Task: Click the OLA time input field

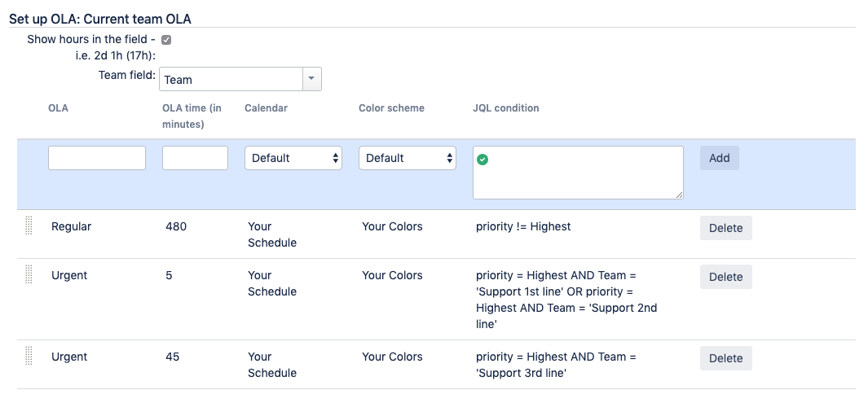Action: point(195,158)
